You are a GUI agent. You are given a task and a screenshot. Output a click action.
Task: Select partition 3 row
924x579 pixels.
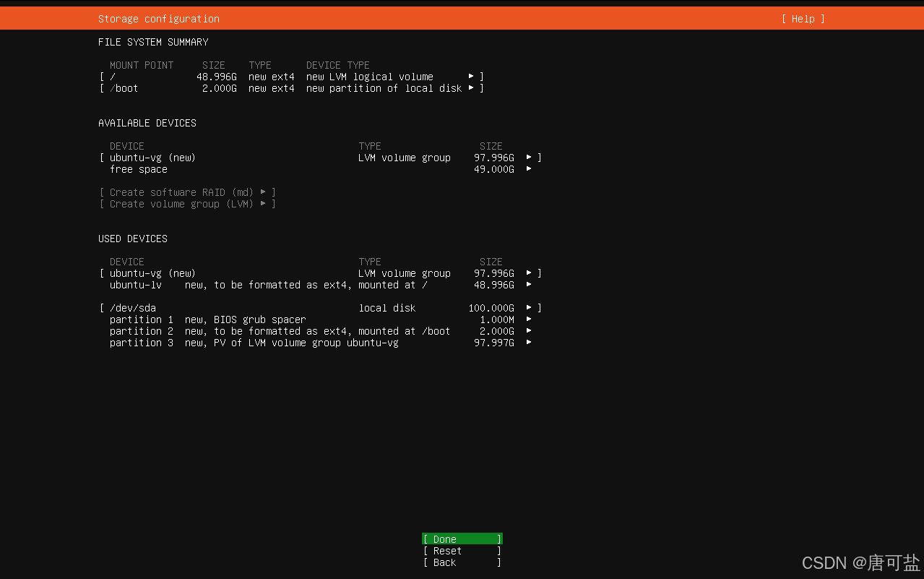point(321,343)
